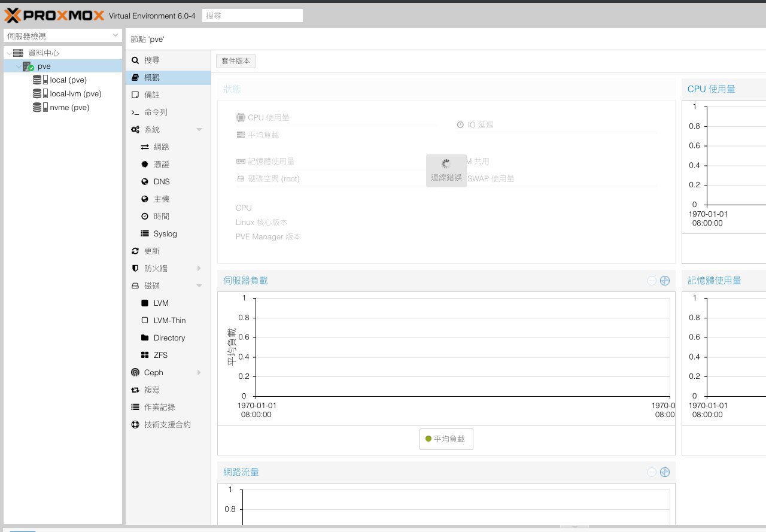Click the 概觀 book icon
This screenshot has height=532, width=766.
click(x=135, y=78)
